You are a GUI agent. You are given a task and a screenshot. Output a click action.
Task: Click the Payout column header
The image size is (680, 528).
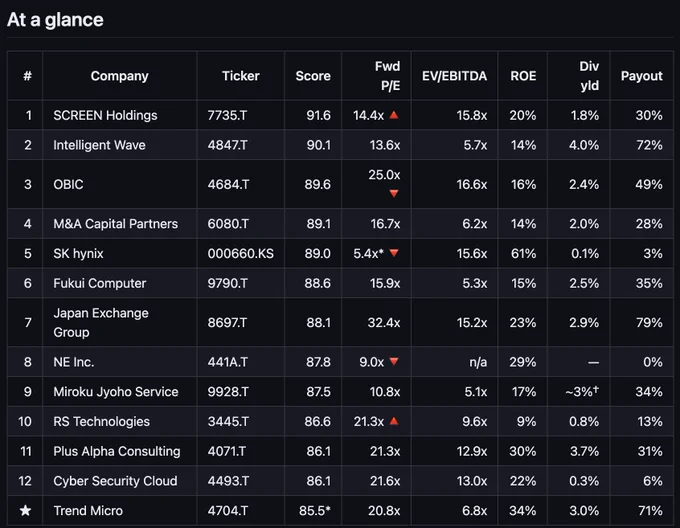641,76
